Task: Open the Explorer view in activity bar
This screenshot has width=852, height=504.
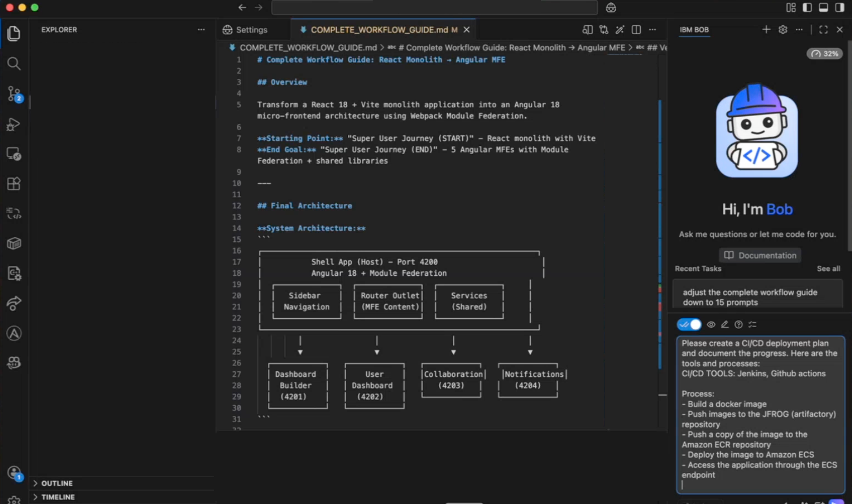Action: (x=14, y=33)
